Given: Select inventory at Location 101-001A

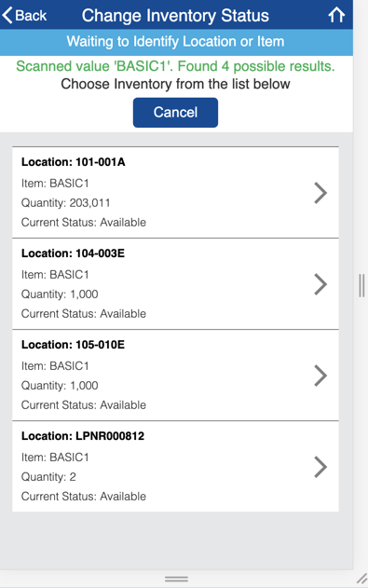Looking at the screenshot, I should (175, 192).
